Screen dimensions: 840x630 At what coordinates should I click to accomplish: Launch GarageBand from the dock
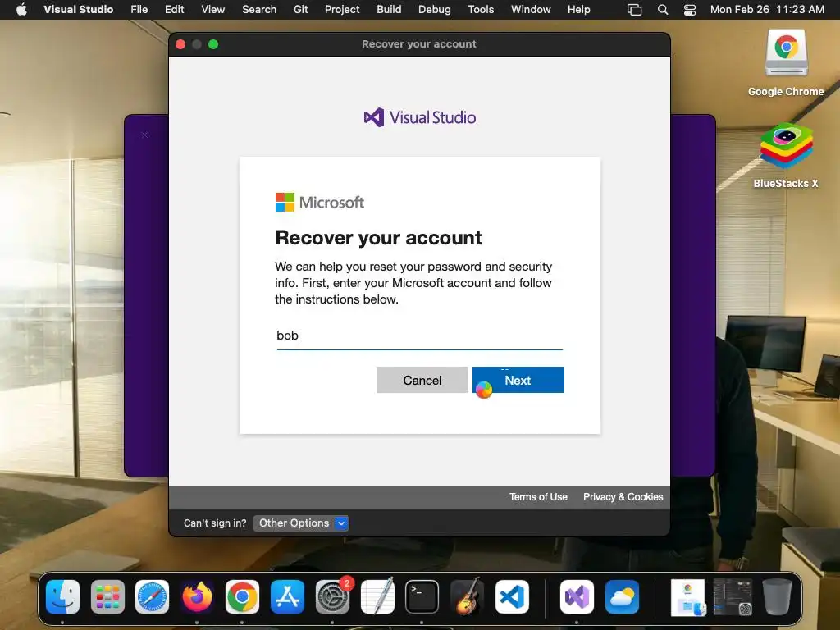467,597
